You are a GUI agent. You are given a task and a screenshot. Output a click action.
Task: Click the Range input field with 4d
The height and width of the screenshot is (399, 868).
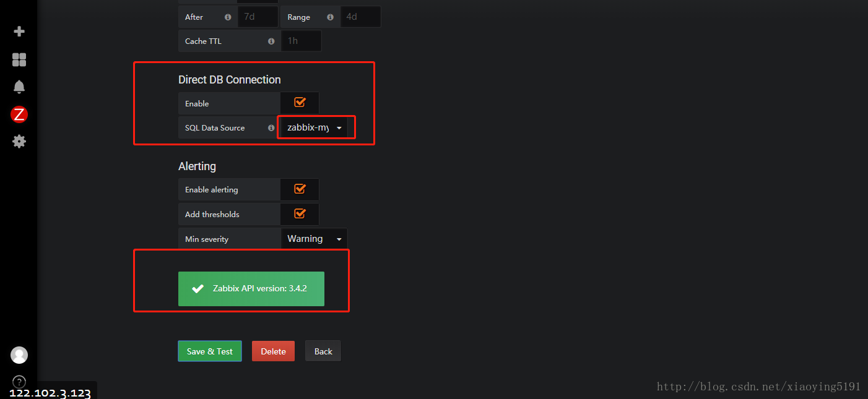(360, 17)
